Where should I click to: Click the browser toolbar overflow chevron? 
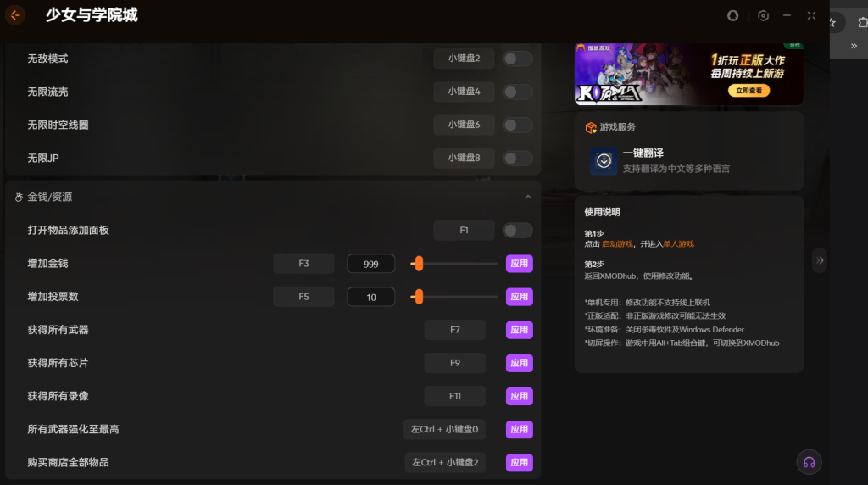[x=854, y=47]
